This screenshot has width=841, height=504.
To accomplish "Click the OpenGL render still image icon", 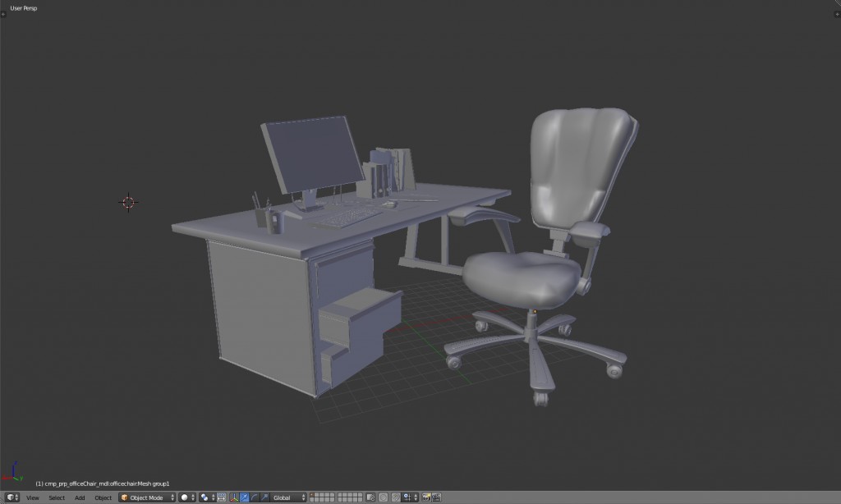I will tap(426, 497).
